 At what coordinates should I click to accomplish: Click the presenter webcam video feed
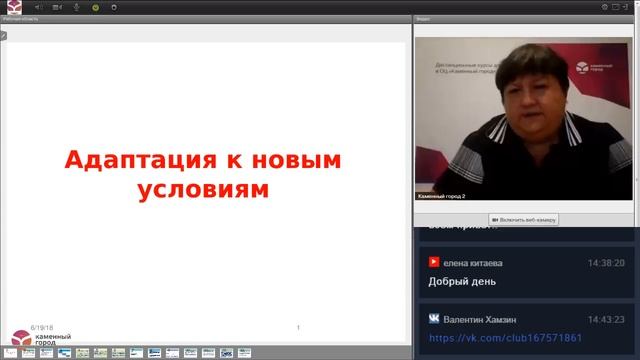524,119
